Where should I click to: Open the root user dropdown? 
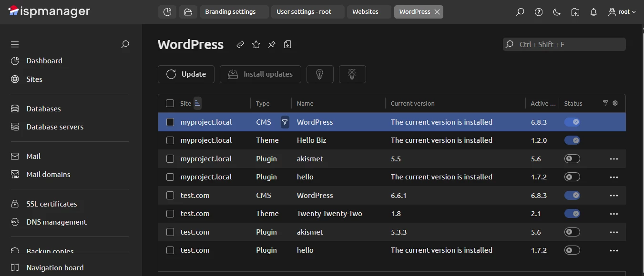pos(622,12)
